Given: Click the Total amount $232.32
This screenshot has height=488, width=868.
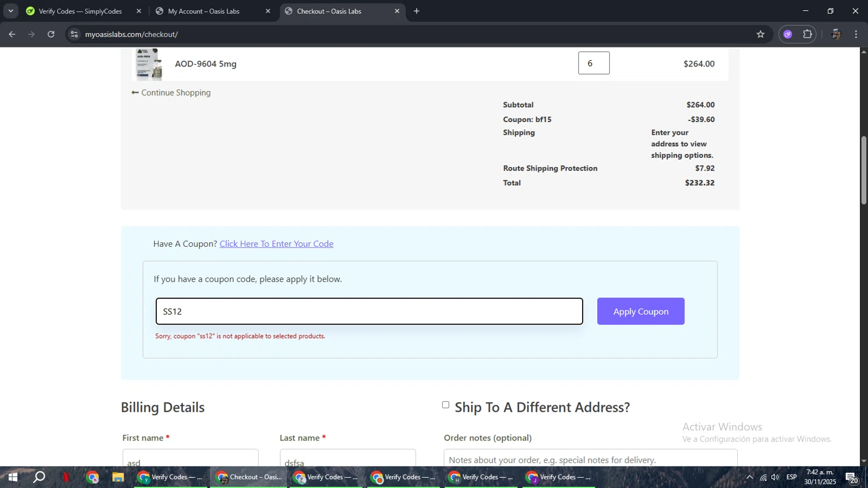Looking at the screenshot, I should [700, 183].
